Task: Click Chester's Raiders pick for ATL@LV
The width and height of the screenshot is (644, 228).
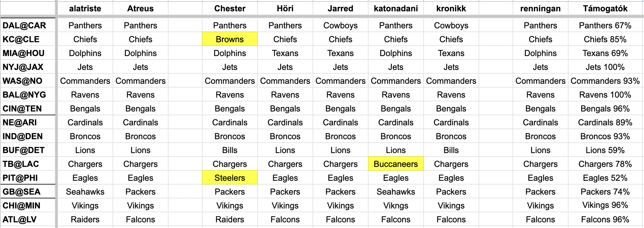Action: point(230,219)
